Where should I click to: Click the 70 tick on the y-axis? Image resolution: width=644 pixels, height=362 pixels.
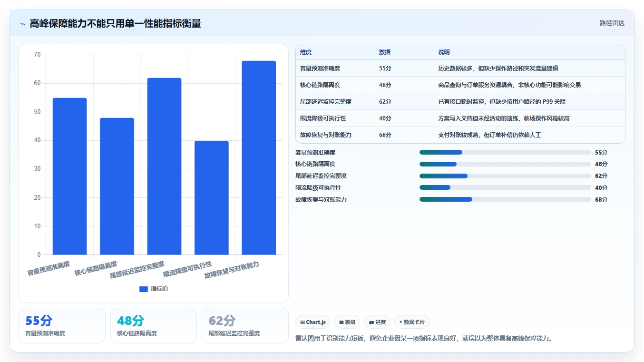(x=37, y=55)
